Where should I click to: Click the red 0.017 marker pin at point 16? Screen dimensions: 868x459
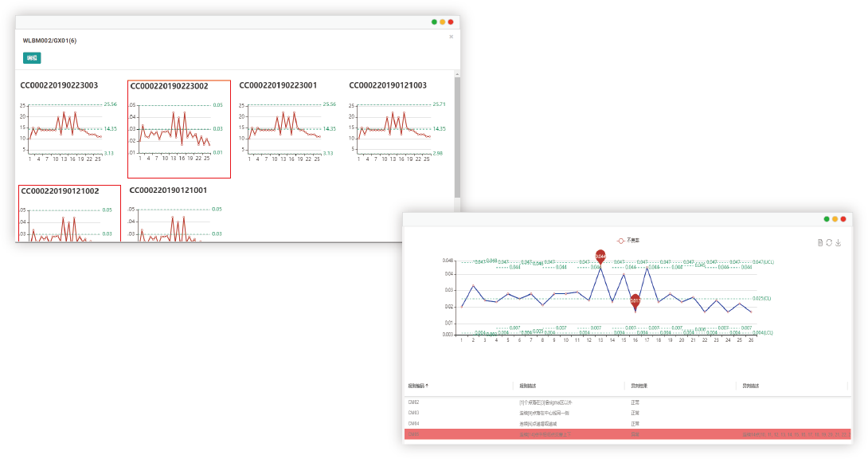(635, 300)
